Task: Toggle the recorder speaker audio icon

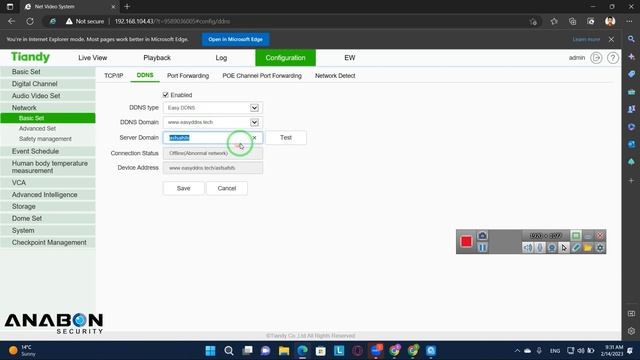Action: click(528, 248)
